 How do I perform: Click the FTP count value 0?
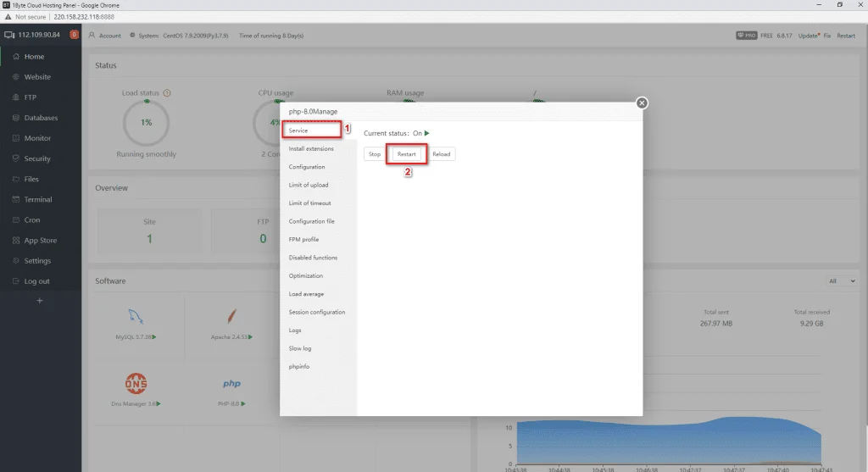point(263,238)
